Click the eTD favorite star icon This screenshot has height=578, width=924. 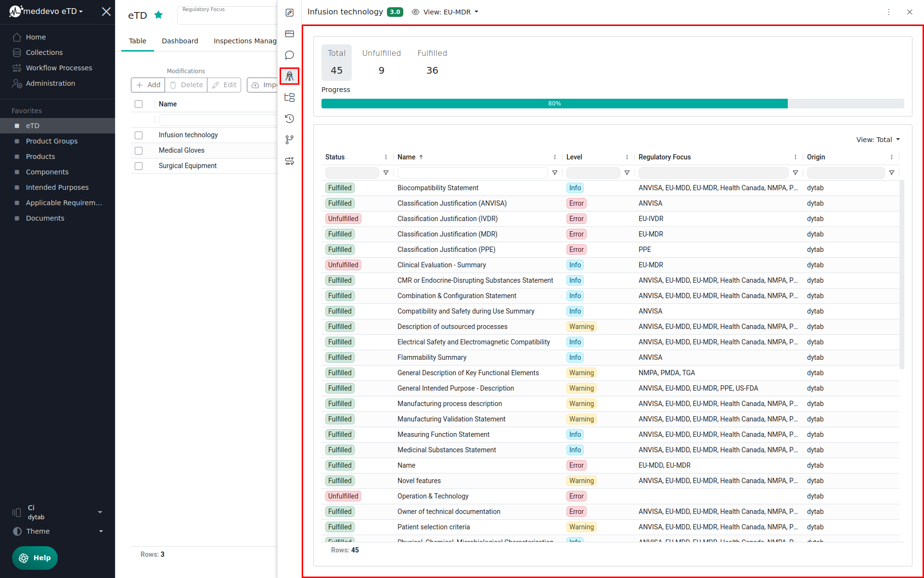coord(158,15)
